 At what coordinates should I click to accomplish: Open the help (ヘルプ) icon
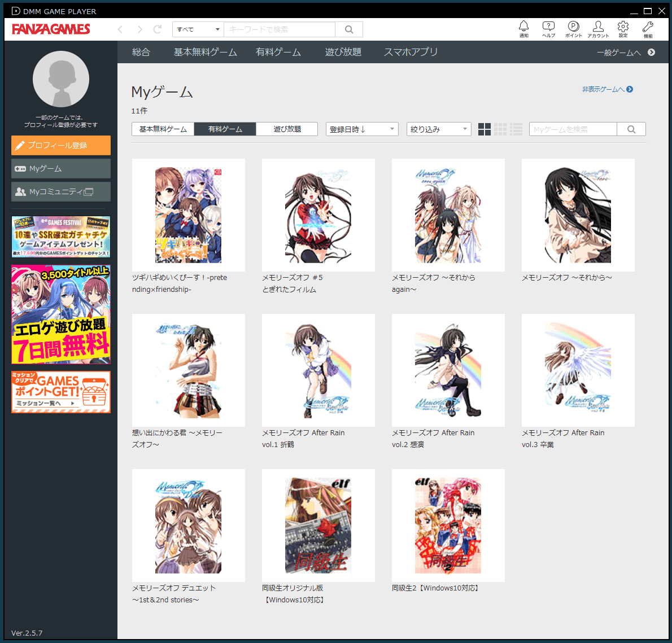(x=548, y=29)
